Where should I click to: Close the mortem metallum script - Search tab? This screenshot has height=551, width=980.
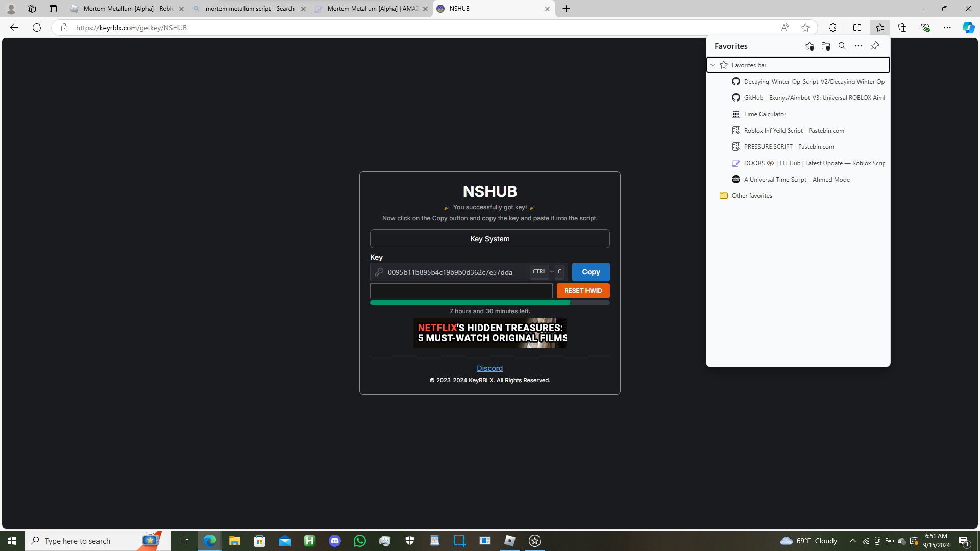tap(303, 9)
